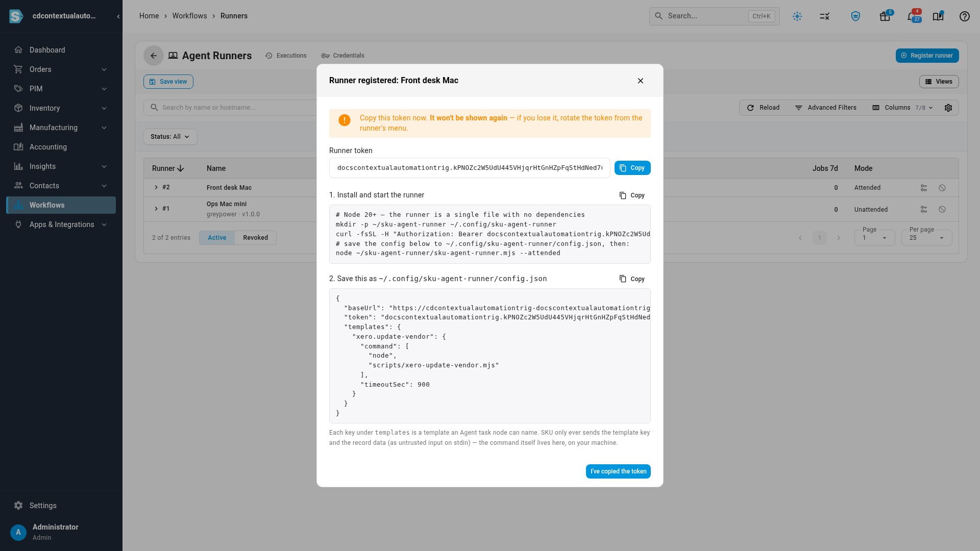Click the runner token field
980x551 pixels.
470,168
